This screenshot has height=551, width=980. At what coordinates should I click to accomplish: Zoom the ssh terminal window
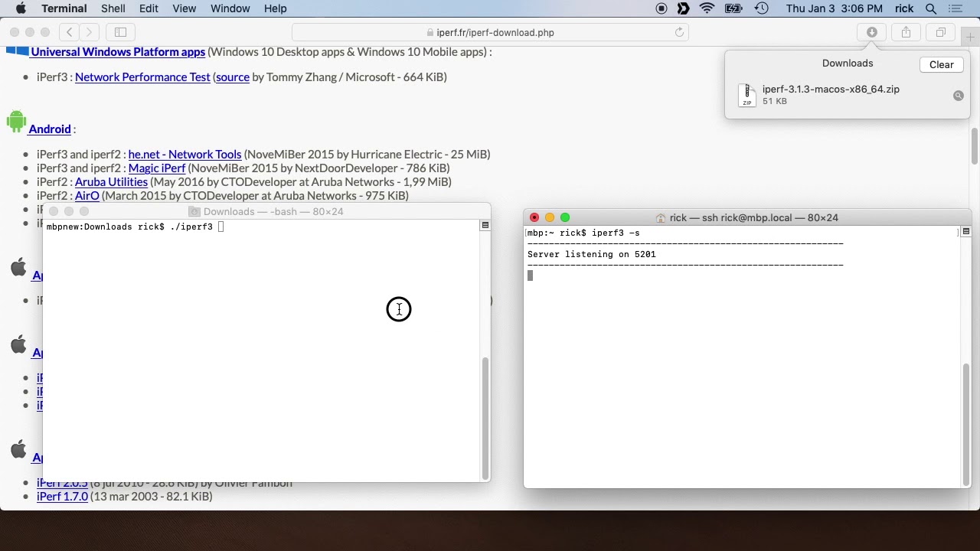tap(565, 217)
